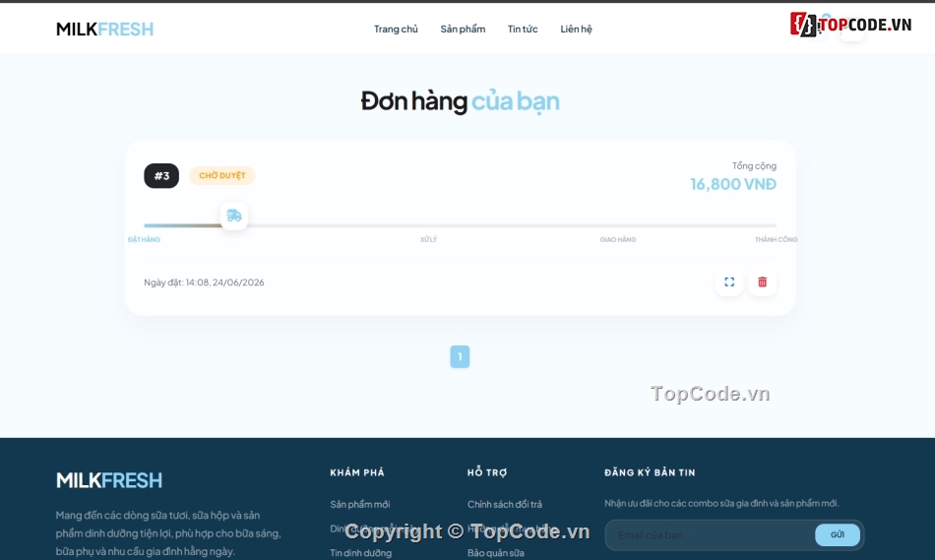Open the Liên hệ contact page
935x560 pixels.
(576, 29)
